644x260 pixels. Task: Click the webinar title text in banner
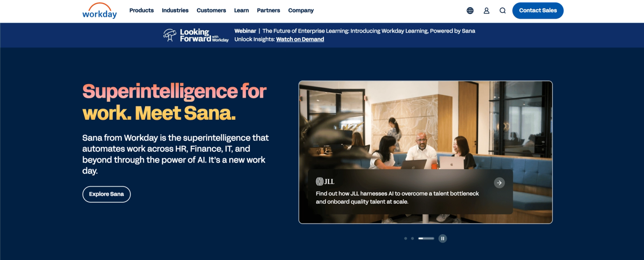(x=369, y=31)
